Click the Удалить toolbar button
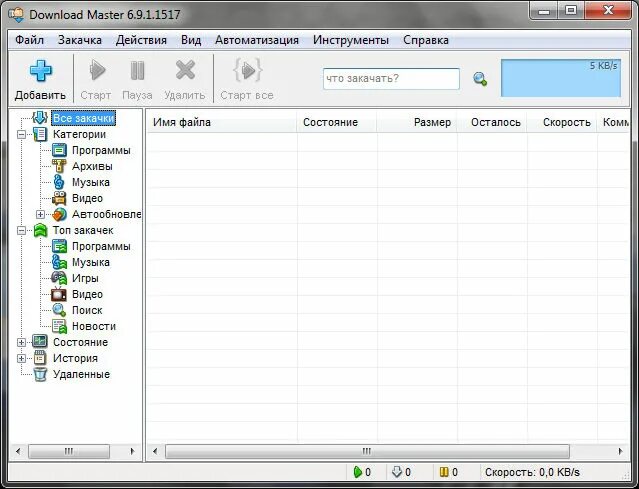639x489 pixels. [x=185, y=79]
